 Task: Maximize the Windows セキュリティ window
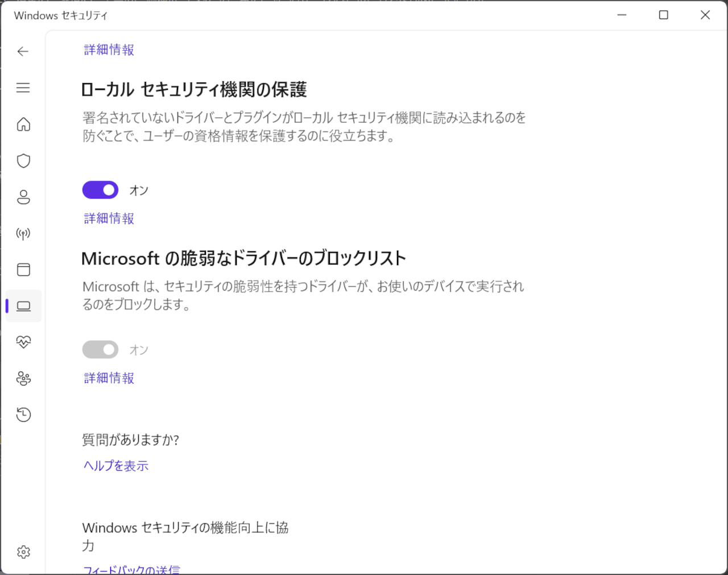[663, 15]
